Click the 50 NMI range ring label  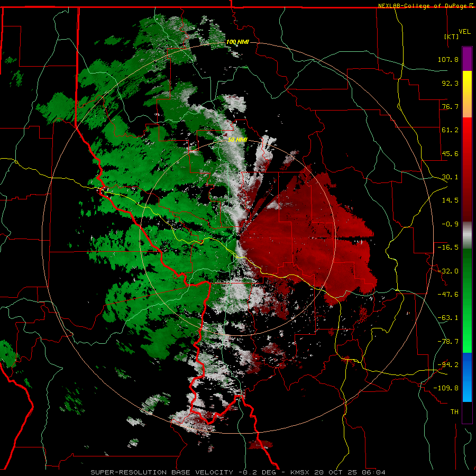237,140
